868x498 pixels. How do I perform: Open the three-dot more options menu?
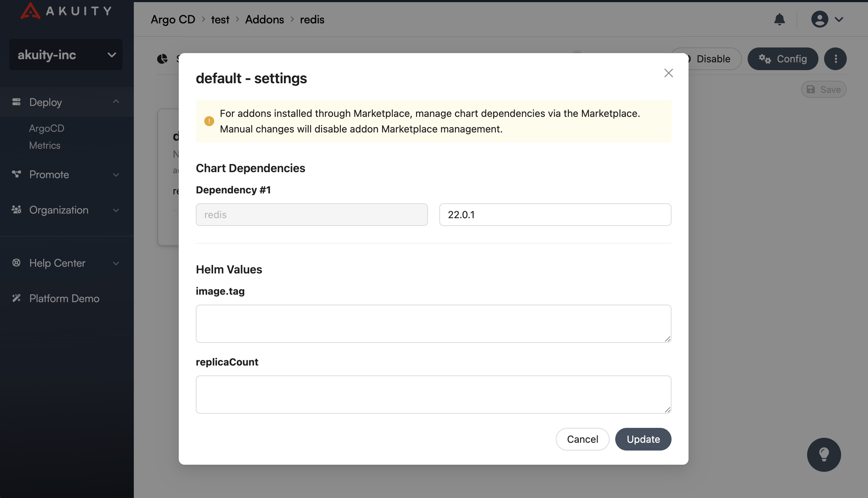pyautogui.click(x=835, y=59)
